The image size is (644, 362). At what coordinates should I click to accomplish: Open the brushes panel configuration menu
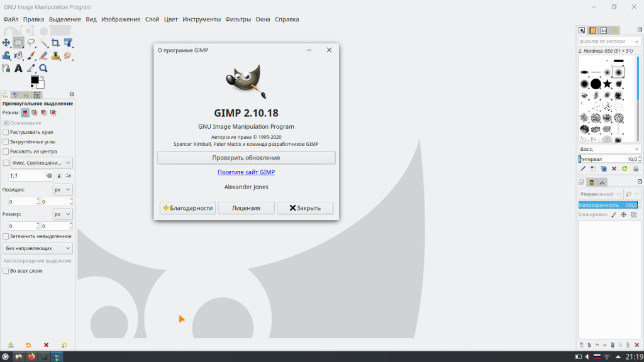click(x=640, y=30)
